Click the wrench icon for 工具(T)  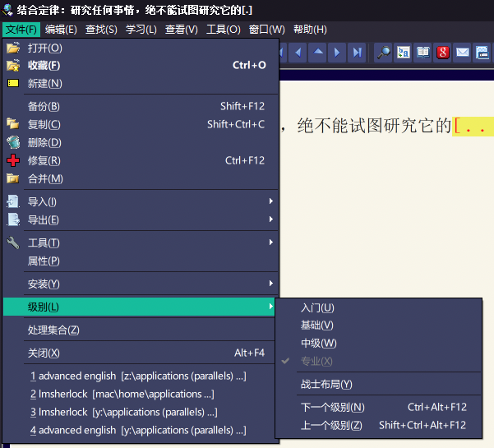coord(13,242)
